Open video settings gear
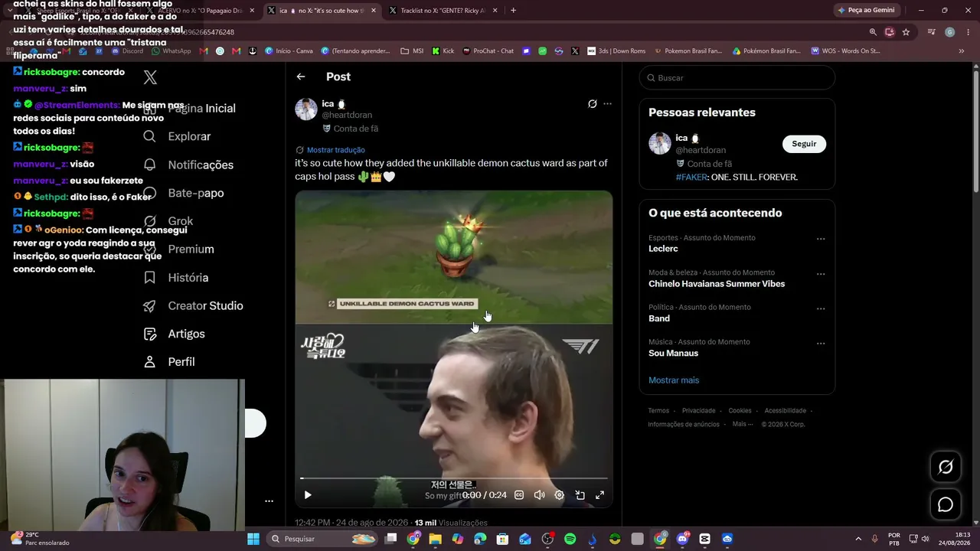Viewport: 980px width, 551px height. pyautogui.click(x=560, y=495)
